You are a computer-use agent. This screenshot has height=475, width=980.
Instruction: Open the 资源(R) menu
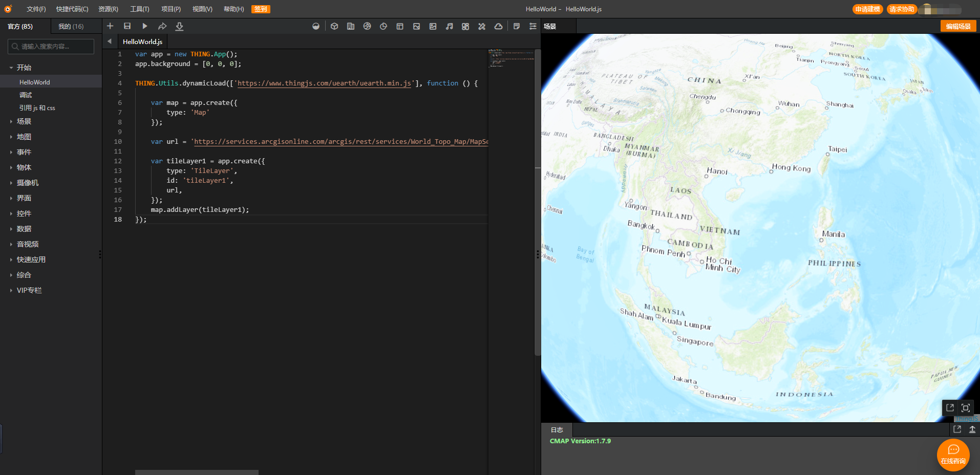tap(108, 9)
